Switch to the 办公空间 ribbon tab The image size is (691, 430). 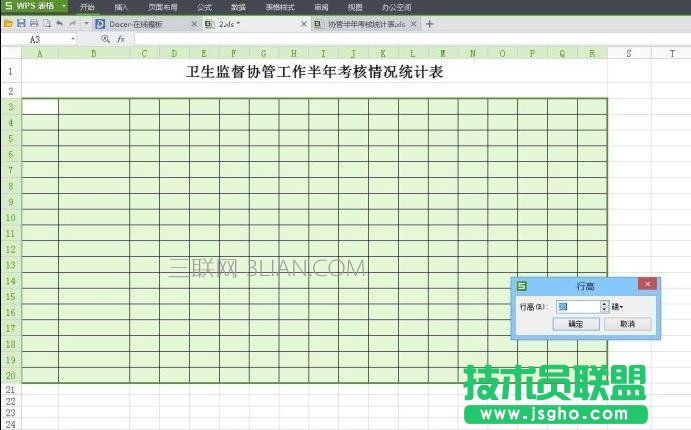point(397,7)
